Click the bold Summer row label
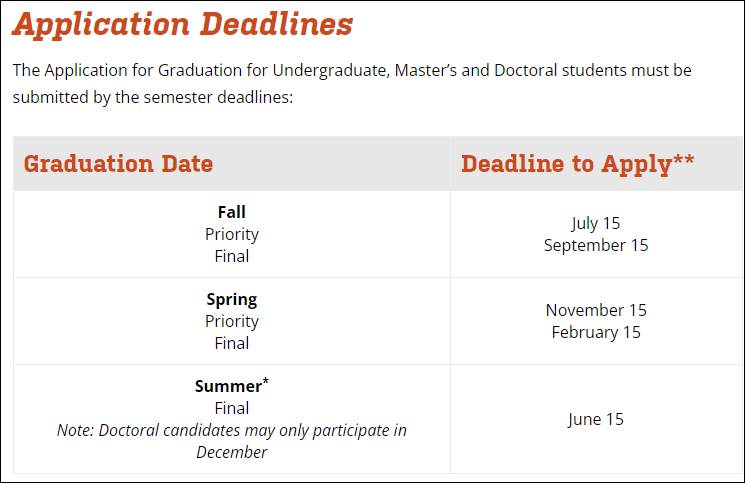 pyautogui.click(x=229, y=386)
